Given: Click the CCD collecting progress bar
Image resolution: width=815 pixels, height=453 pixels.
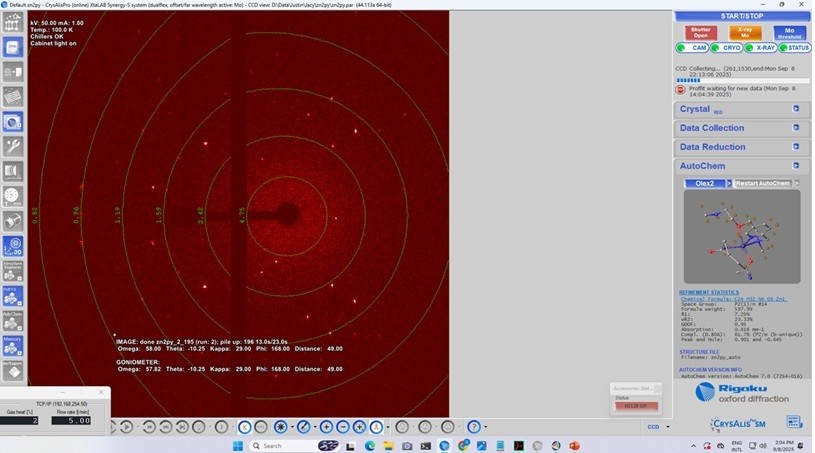Looking at the screenshot, I should [x=740, y=80].
